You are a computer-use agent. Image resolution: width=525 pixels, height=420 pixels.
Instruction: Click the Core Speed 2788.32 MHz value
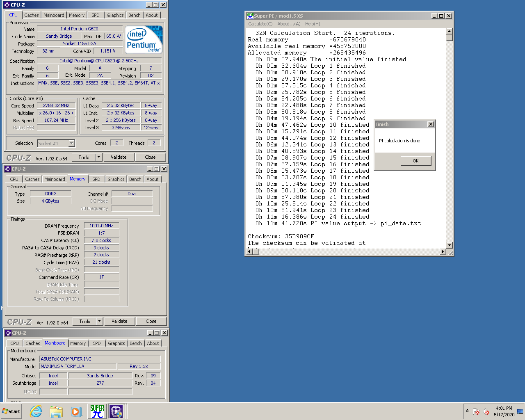click(56, 105)
